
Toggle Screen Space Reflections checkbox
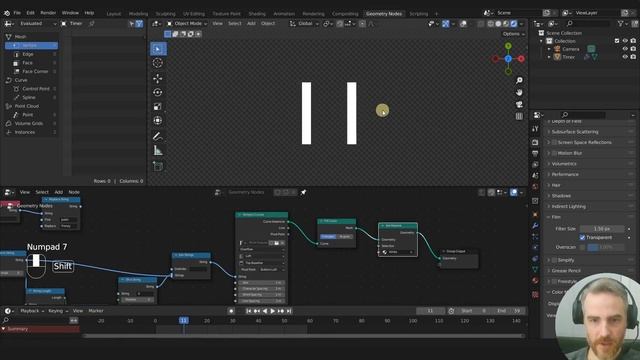coord(554,142)
